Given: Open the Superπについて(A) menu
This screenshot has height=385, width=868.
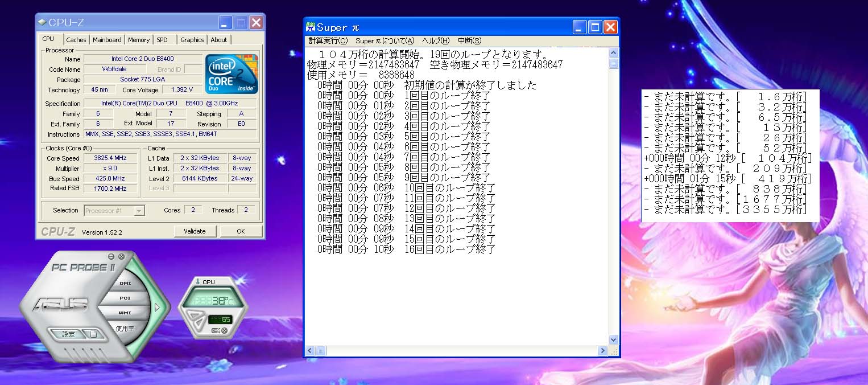Looking at the screenshot, I should coord(385,41).
